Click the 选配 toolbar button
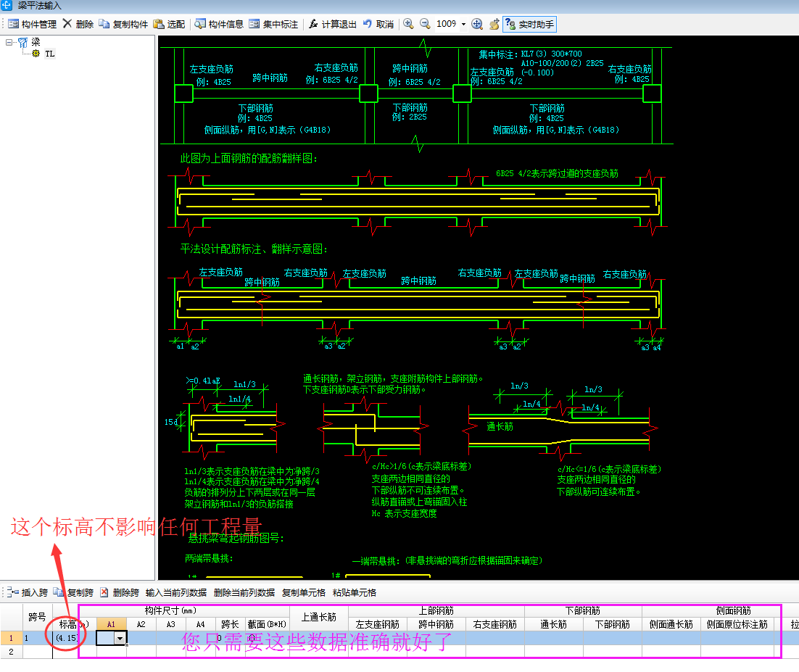 pyautogui.click(x=169, y=24)
